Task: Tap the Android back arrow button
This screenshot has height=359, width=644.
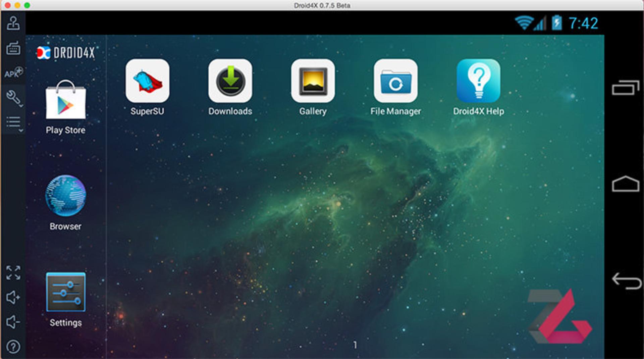Action: tap(626, 281)
